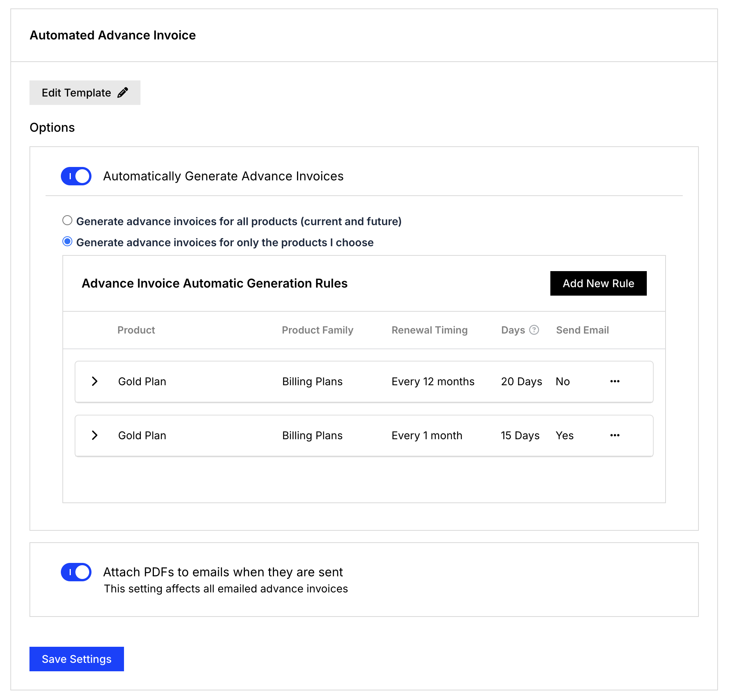Turn off Attach PDFs to emails toggle

[x=76, y=572]
